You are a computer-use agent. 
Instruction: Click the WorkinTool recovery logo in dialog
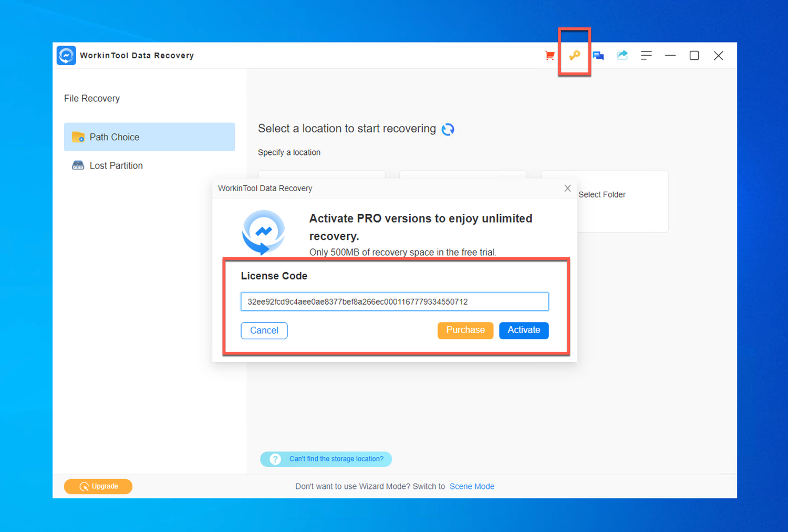pos(264,232)
